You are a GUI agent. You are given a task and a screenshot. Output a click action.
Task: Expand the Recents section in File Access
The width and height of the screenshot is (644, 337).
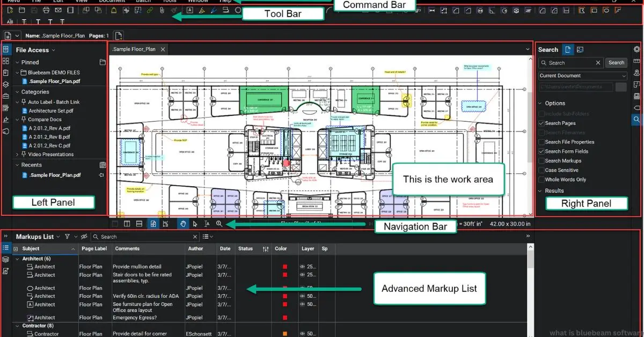click(18, 165)
